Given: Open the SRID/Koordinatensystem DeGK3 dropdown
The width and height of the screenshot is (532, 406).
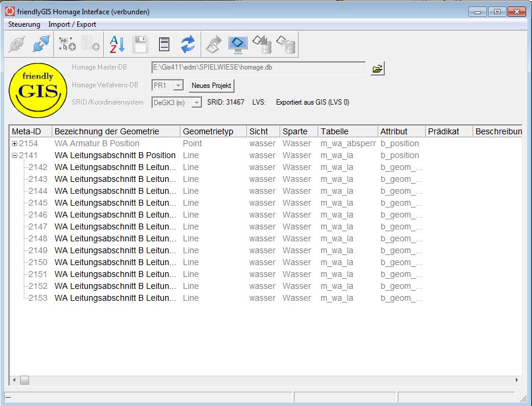Looking at the screenshot, I should click(x=197, y=103).
